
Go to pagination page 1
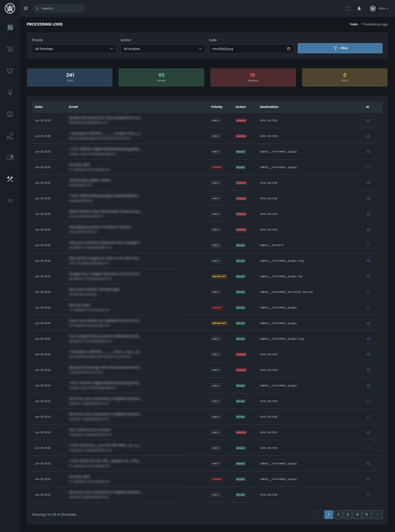point(329,514)
